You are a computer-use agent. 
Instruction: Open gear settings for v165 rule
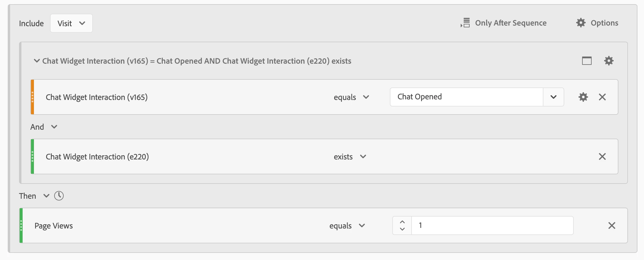583,97
